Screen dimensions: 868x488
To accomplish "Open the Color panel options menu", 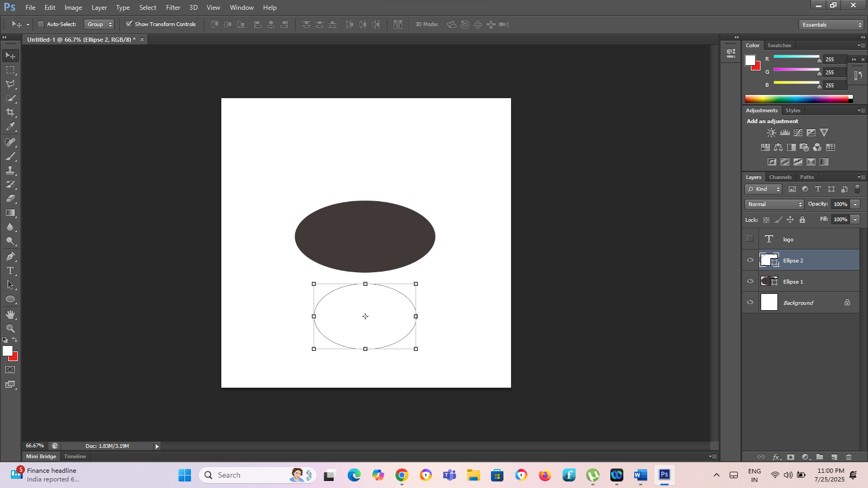I will click(861, 46).
